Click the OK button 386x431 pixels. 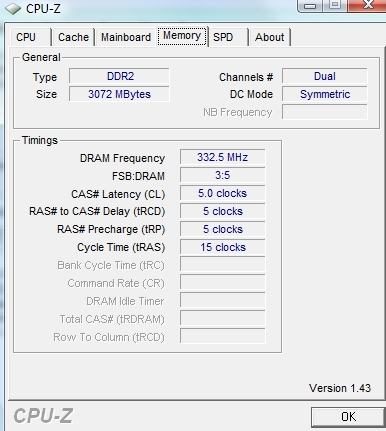348,417
